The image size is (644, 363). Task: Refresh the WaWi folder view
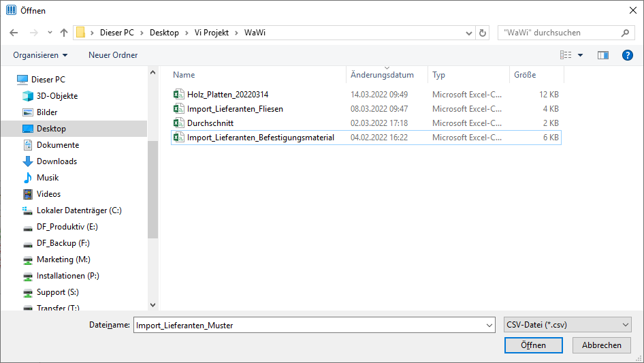(x=483, y=33)
